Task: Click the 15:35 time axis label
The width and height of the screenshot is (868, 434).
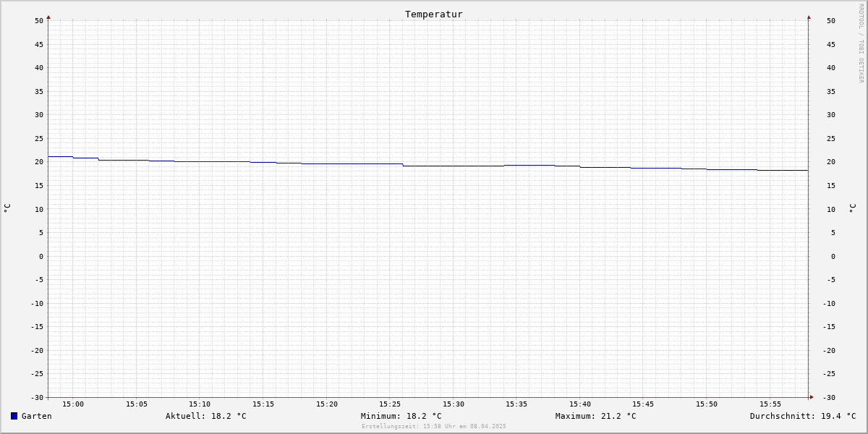Action: click(516, 404)
